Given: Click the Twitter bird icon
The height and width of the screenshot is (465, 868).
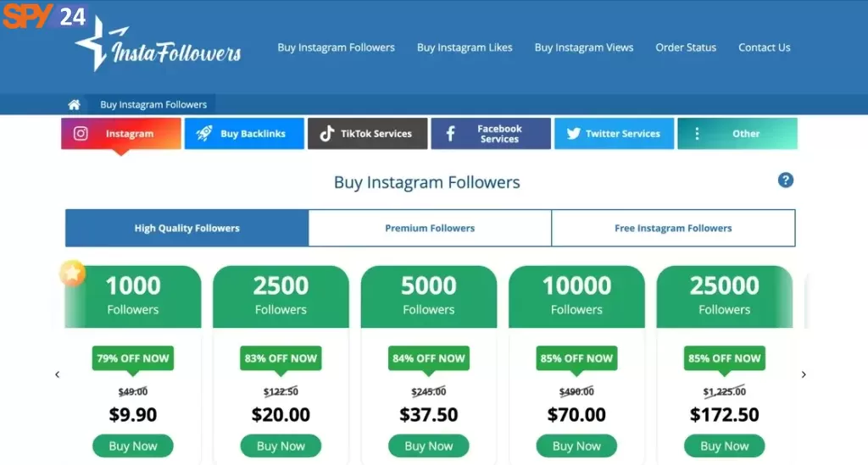Looking at the screenshot, I should (x=574, y=133).
